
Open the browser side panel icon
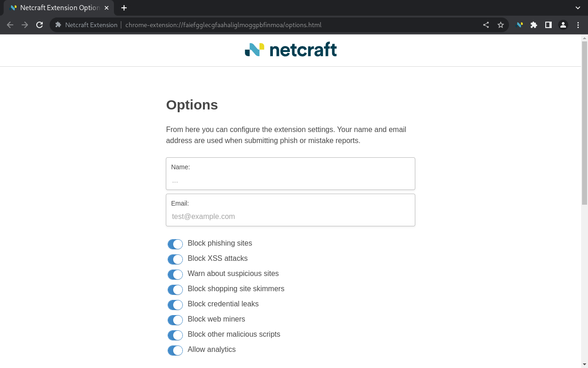tap(548, 25)
